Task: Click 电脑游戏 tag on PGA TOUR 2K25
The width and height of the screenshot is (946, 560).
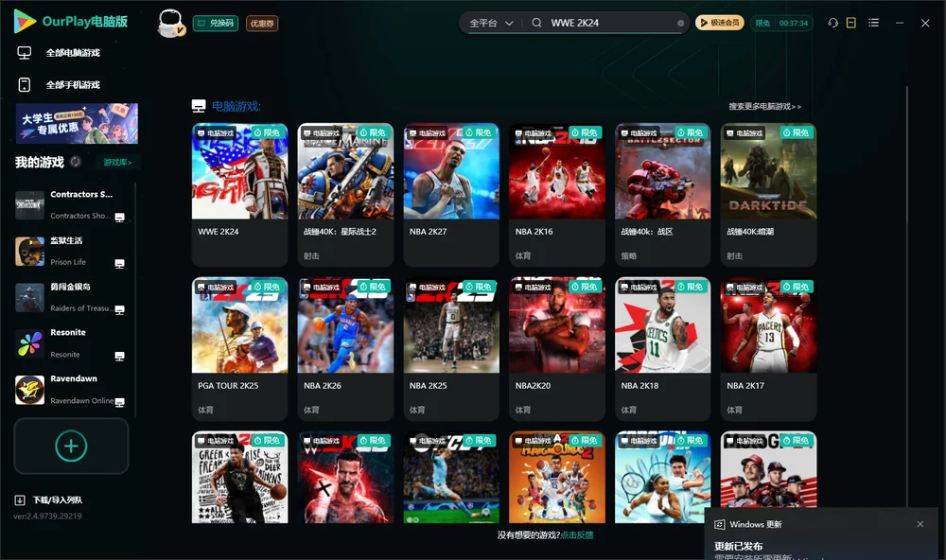Action: (216, 288)
